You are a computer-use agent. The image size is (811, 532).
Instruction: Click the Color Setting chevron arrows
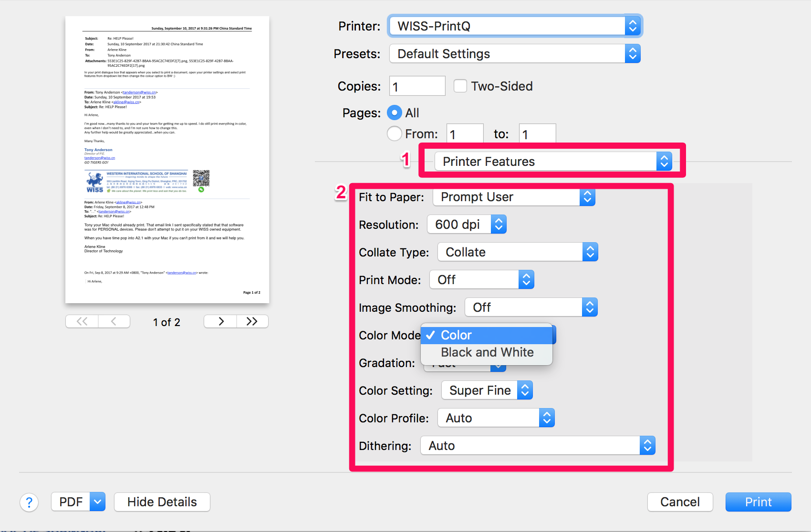coord(525,390)
